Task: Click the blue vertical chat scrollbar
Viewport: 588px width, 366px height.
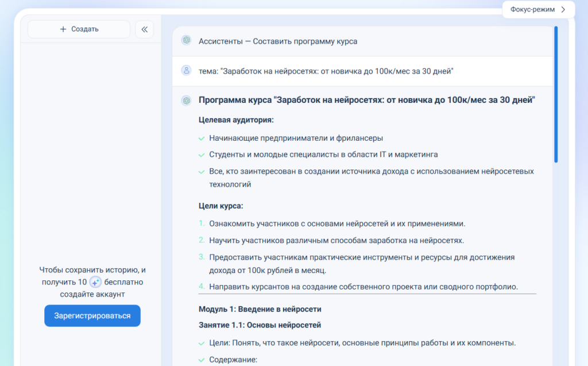Action: (x=556, y=94)
